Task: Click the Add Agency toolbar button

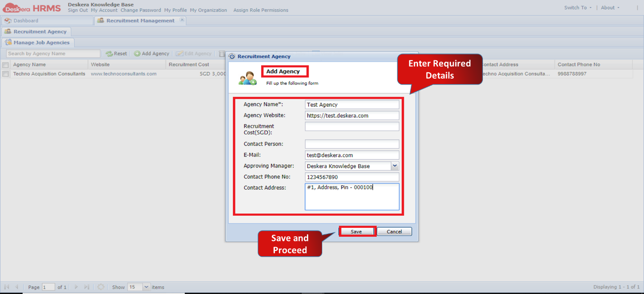Action: coord(152,53)
